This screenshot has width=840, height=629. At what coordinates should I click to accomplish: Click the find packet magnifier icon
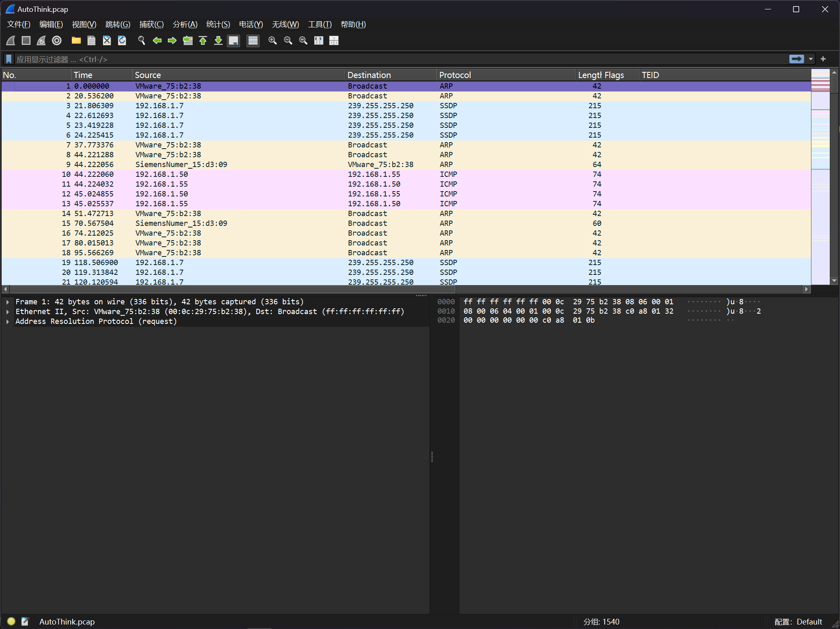142,40
